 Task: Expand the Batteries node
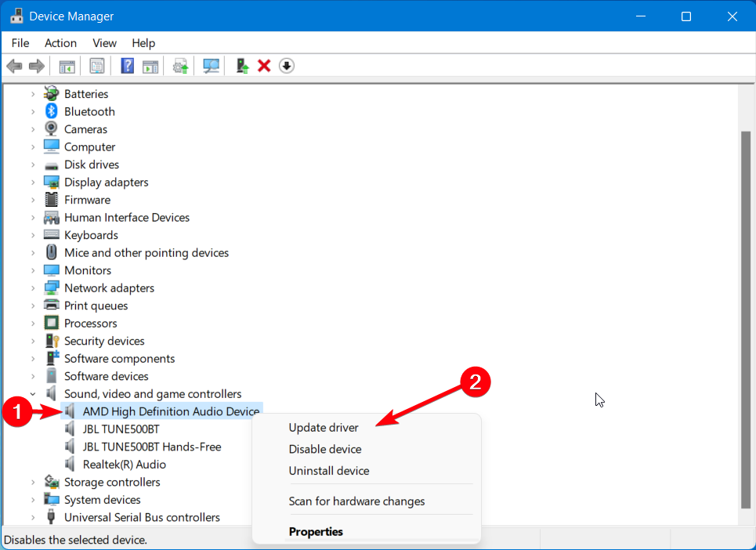[33, 94]
